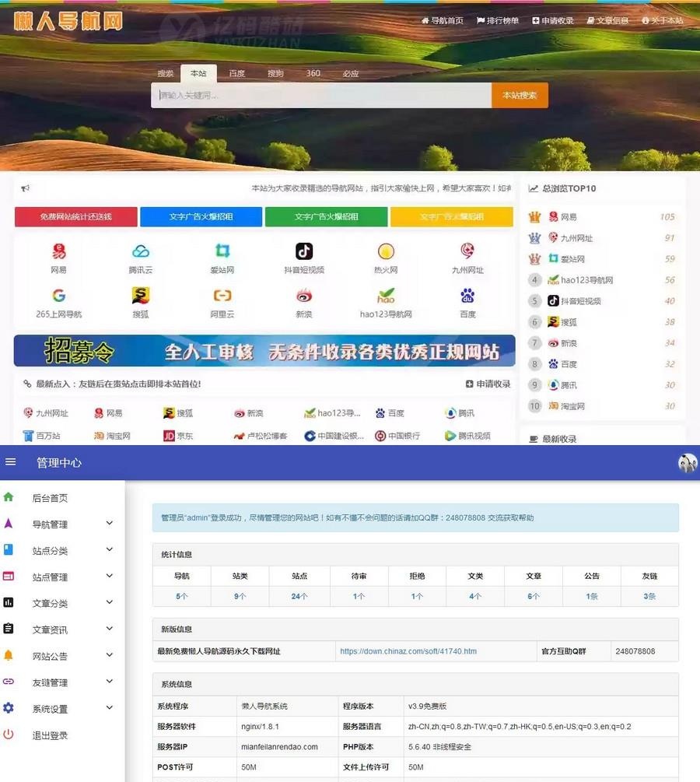The image size is (700, 782).
Task: Open the 抖音短视频 icon in grid
Action: (304, 251)
